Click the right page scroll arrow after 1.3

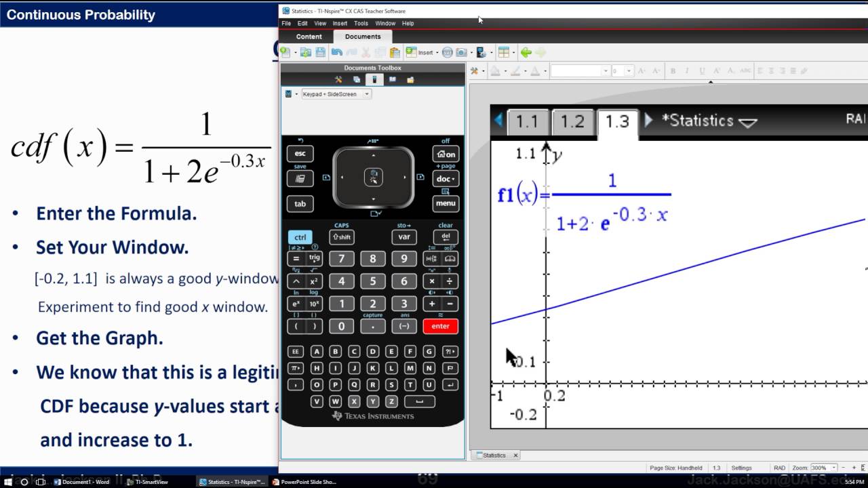(x=648, y=121)
